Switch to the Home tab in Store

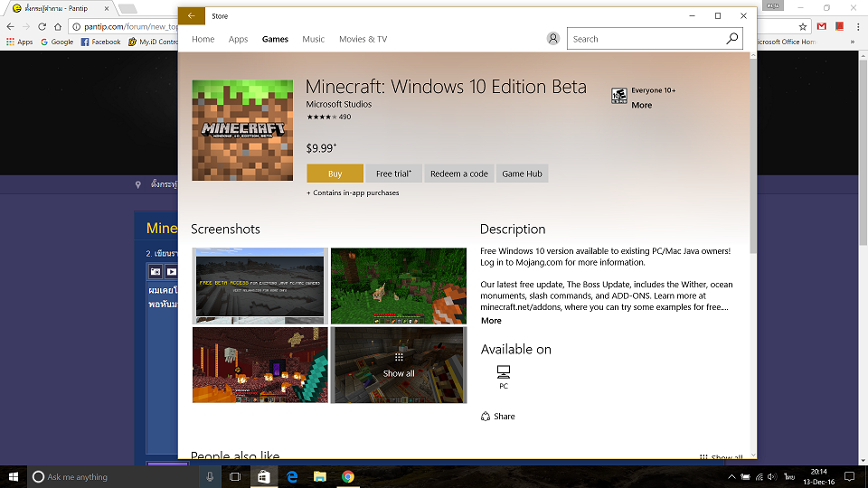[x=203, y=39]
